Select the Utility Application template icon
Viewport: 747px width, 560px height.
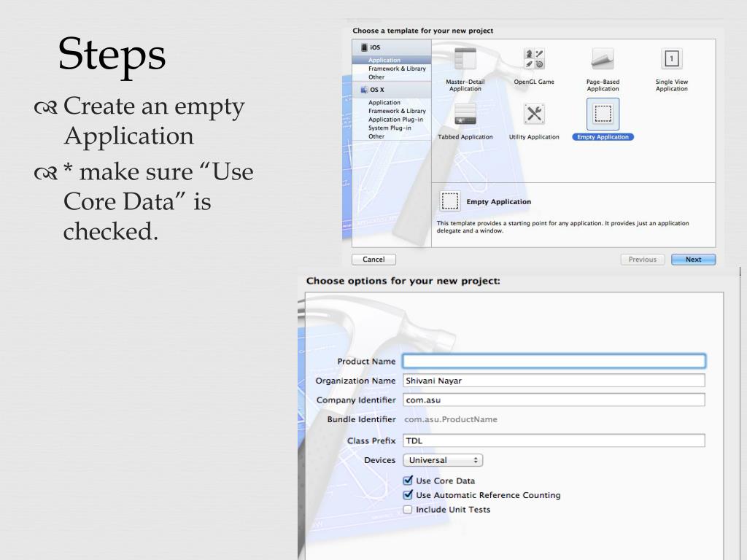[x=534, y=114]
